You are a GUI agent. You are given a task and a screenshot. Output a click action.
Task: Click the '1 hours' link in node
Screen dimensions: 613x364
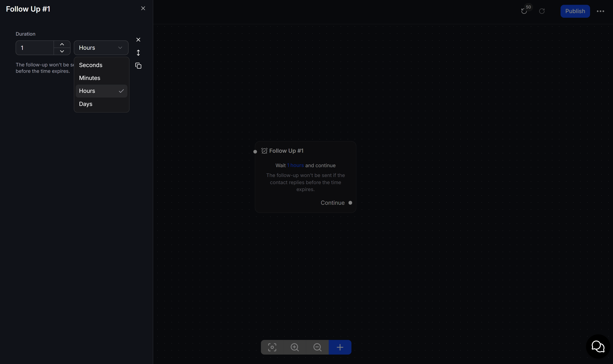point(295,165)
